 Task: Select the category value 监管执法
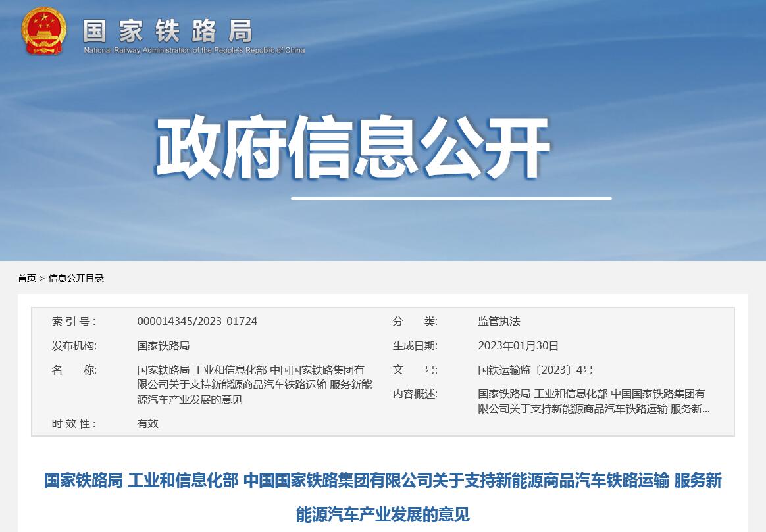pos(499,321)
